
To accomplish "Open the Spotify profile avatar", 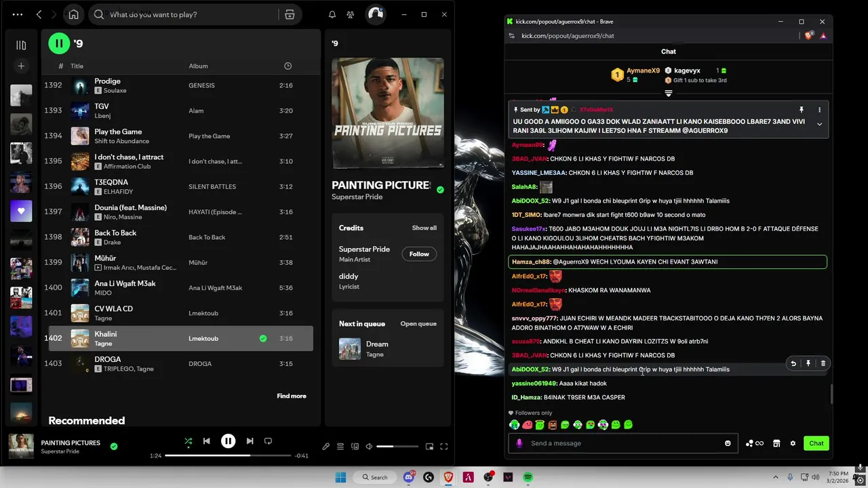I will tap(376, 14).
